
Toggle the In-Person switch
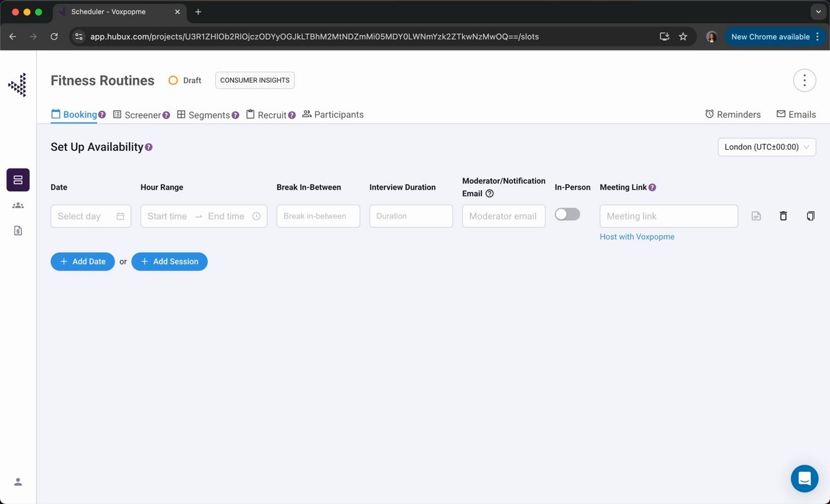(567, 214)
